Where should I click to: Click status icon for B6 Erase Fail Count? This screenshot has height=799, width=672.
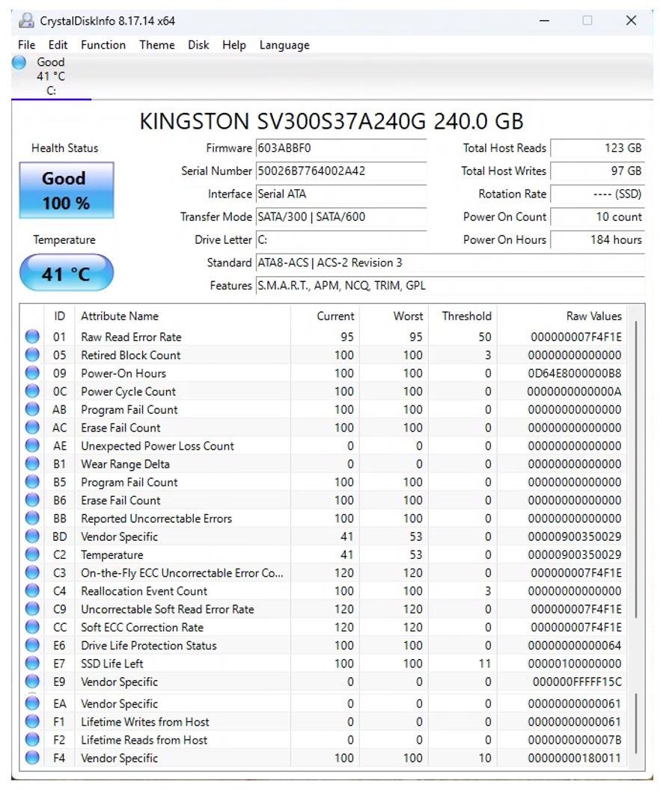click(32, 500)
